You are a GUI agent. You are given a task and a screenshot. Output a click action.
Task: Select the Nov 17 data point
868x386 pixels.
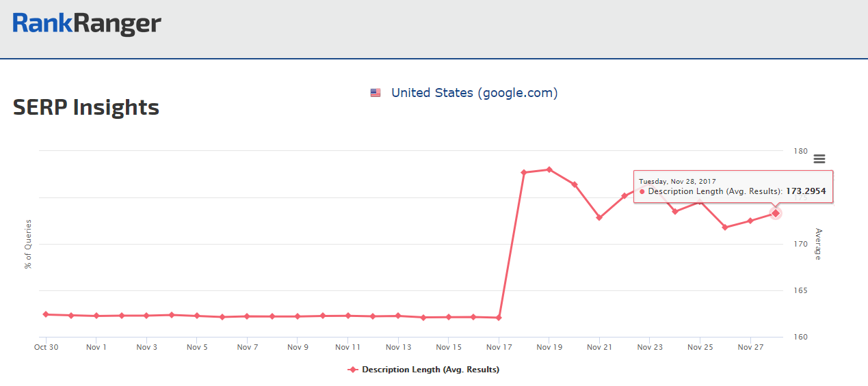[499, 318]
